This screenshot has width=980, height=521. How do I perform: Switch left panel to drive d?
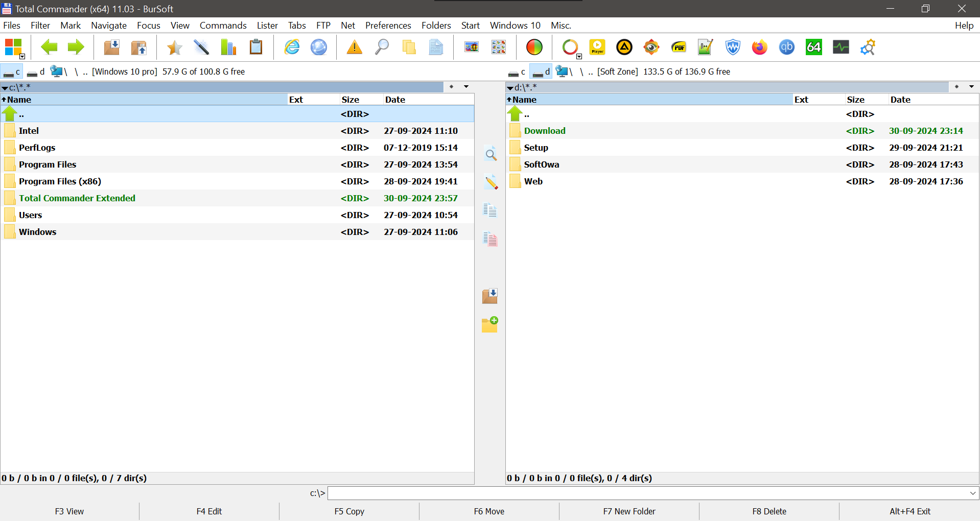tap(36, 72)
